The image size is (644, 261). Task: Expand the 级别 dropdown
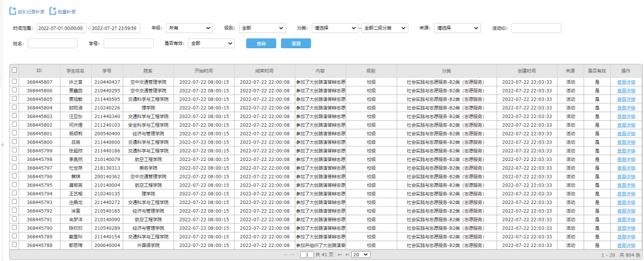262,28
